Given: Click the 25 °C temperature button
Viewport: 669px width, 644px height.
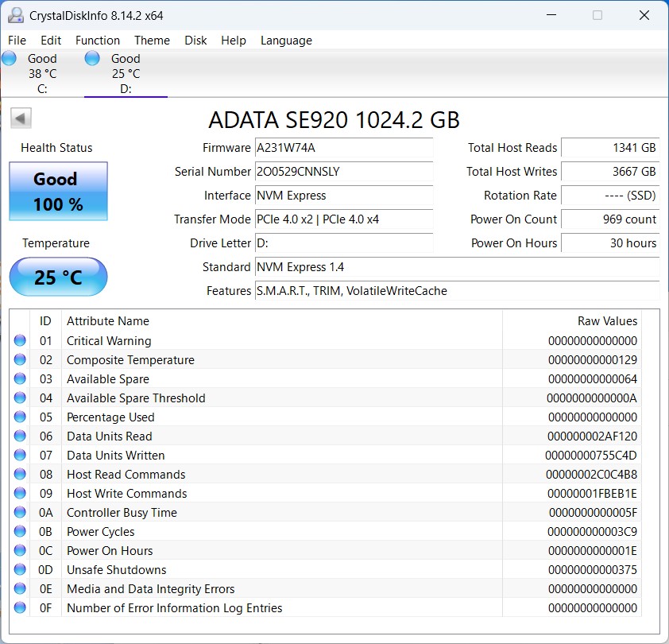Looking at the screenshot, I should point(58,277).
